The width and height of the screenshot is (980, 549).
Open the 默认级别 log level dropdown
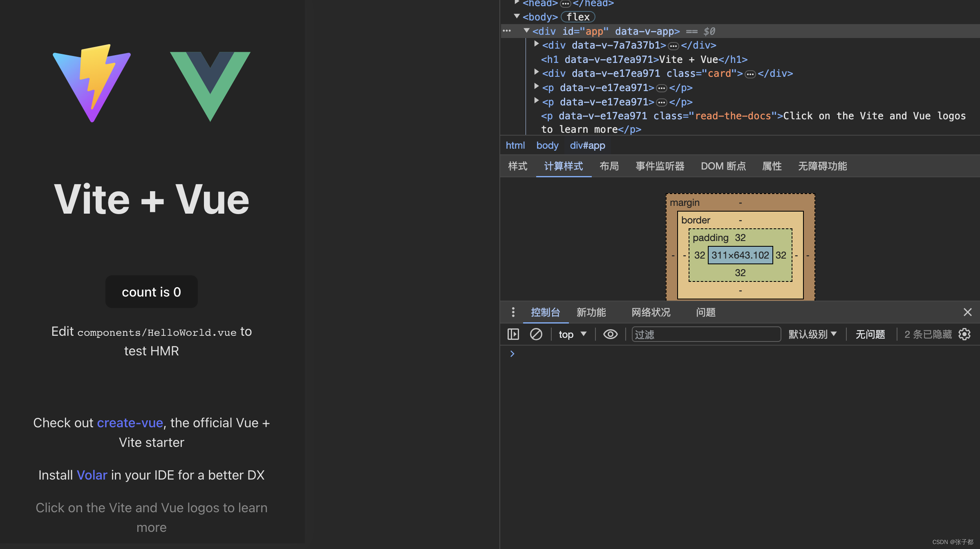(812, 335)
